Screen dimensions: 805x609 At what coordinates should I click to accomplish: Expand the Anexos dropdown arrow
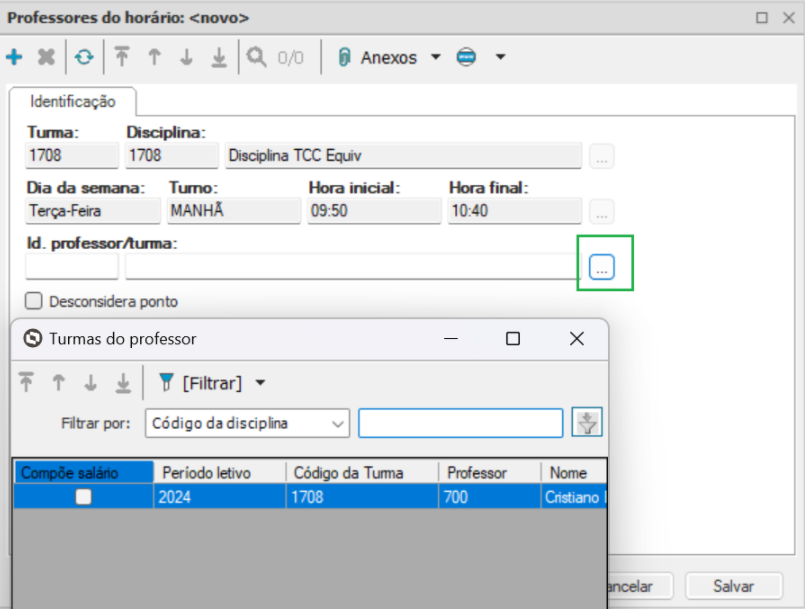436,57
